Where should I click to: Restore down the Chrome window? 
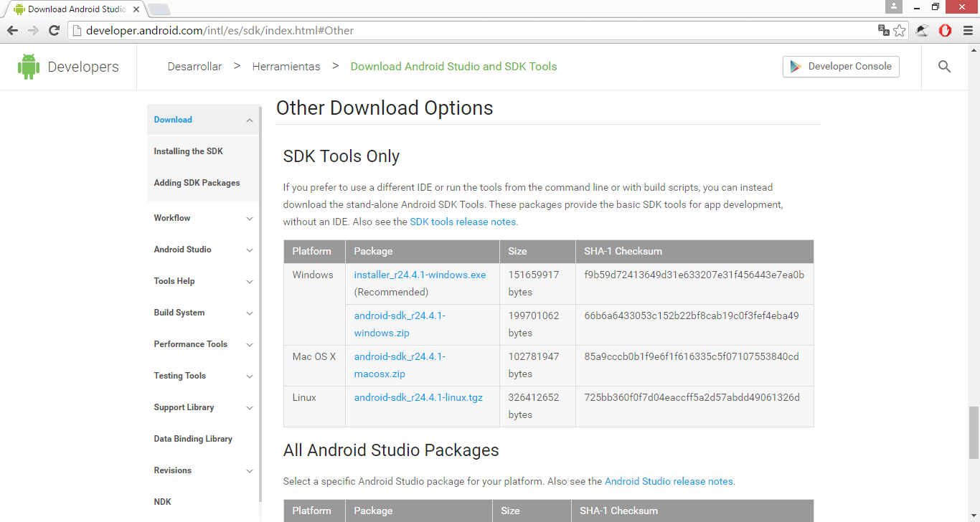(936, 6)
